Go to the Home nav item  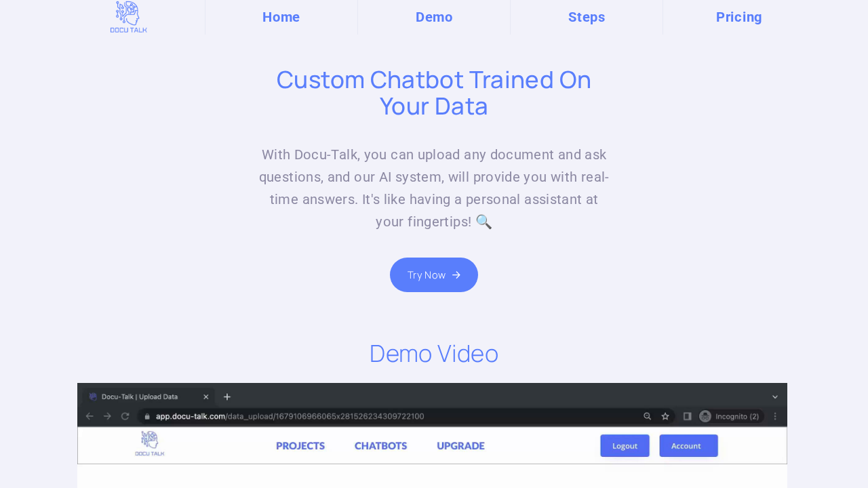281,17
